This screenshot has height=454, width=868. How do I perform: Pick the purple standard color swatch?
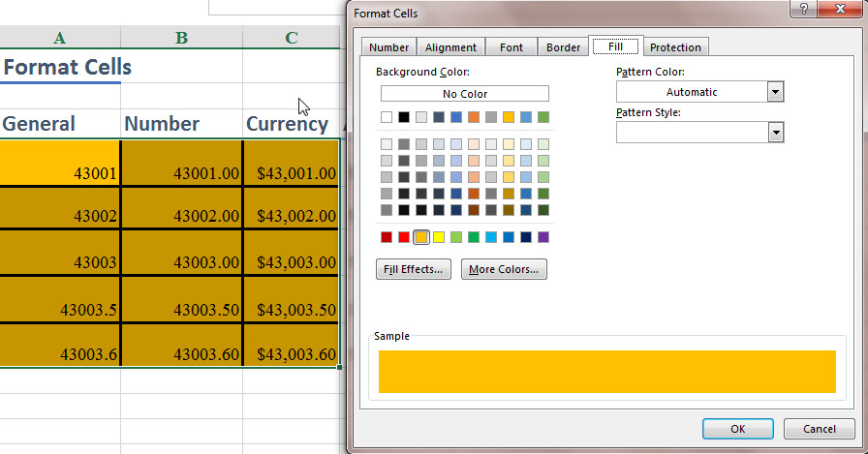(x=543, y=237)
